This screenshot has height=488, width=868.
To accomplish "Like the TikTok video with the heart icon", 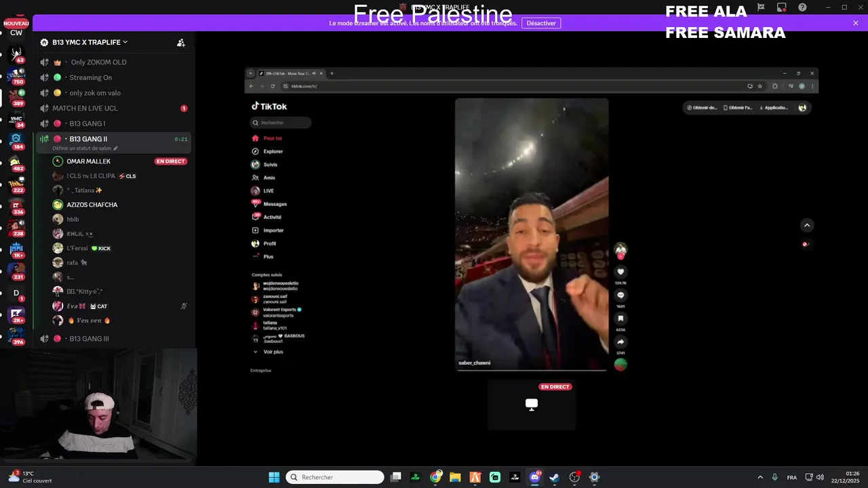I will click(x=620, y=272).
